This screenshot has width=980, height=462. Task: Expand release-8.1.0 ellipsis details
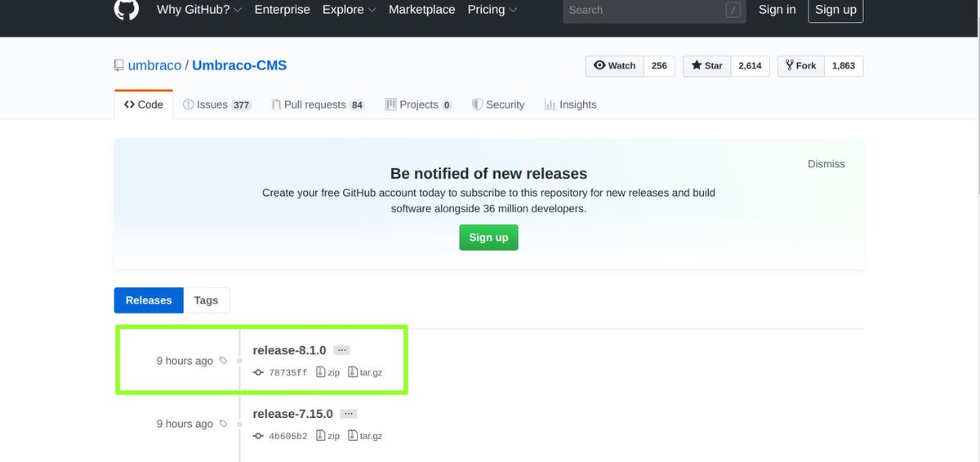tap(342, 350)
